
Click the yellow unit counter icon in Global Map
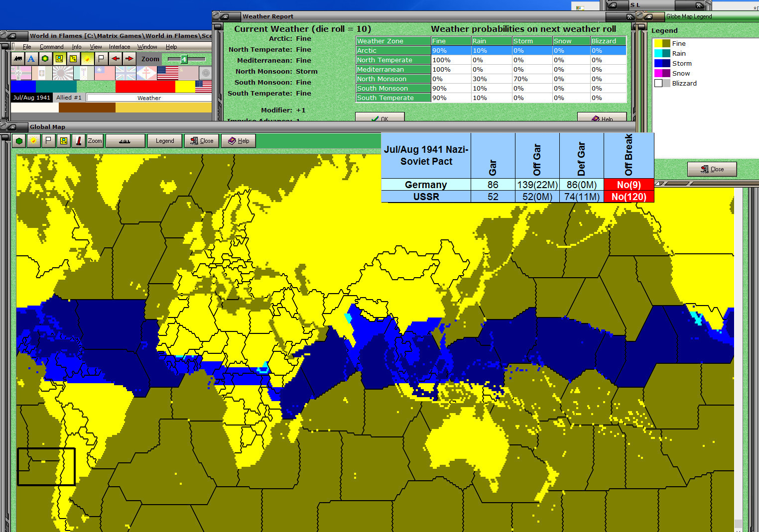pyautogui.click(x=63, y=141)
